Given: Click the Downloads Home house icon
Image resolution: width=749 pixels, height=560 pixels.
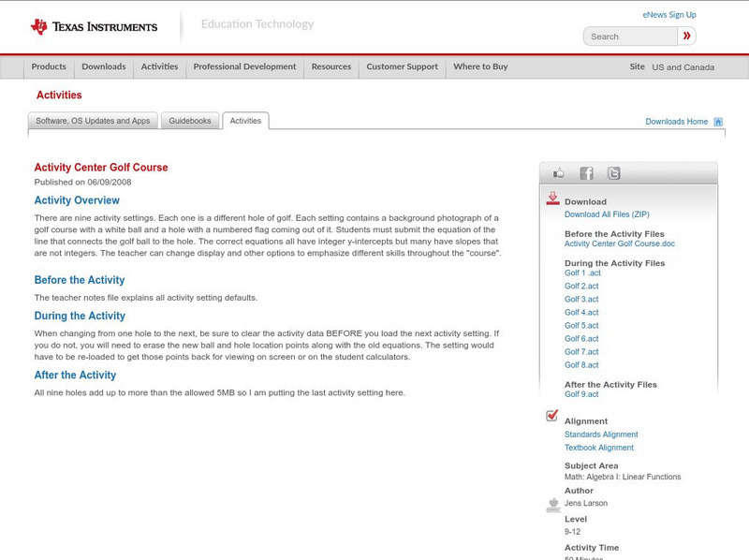Looking at the screenshot, I should pyautogui.click(x=718, y=122).
